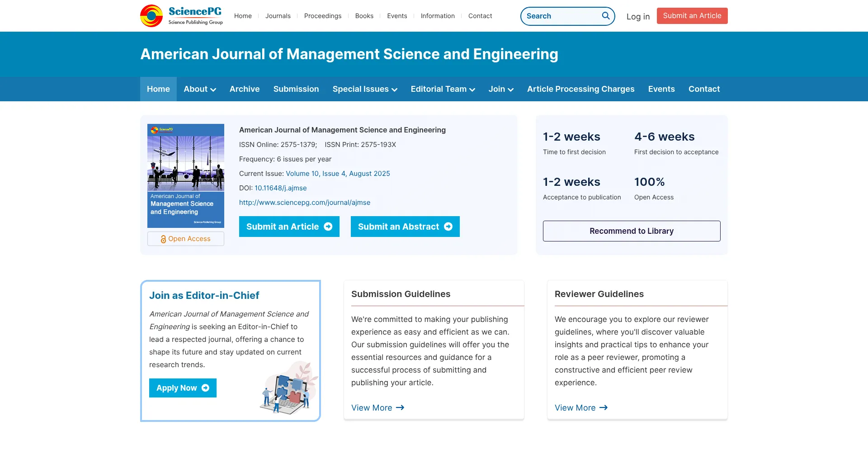The width and height of the screenshot is (868, 449).
Task: Click the Log in link
Action: pos(638,16)
